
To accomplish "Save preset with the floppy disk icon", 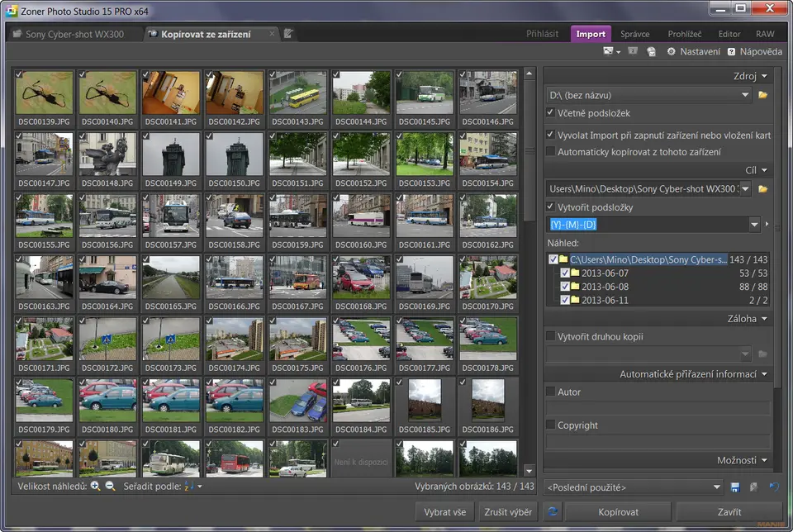I will pyautogui.click(x=735, y=487).
